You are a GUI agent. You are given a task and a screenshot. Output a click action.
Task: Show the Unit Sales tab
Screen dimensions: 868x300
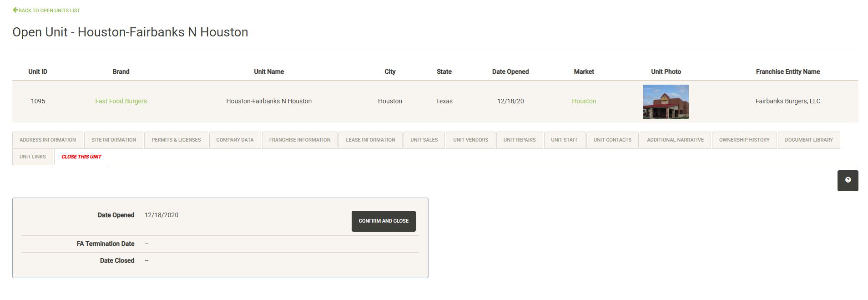(424, 140)
